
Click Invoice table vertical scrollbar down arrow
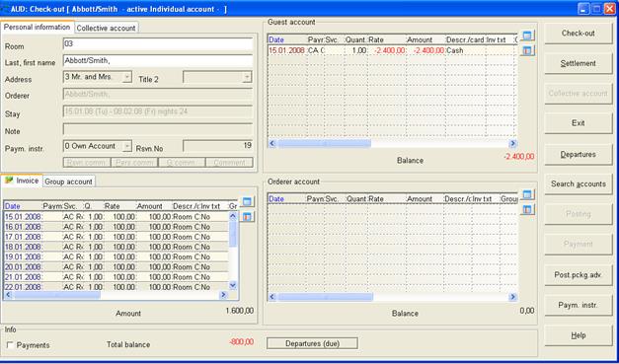pyautogui.click(x=233, y=285)
